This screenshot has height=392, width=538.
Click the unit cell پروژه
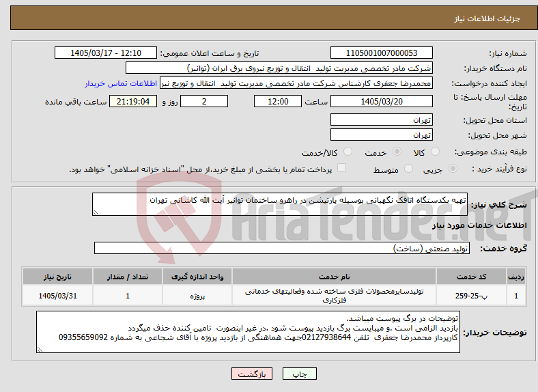click(x=197, y=296)
